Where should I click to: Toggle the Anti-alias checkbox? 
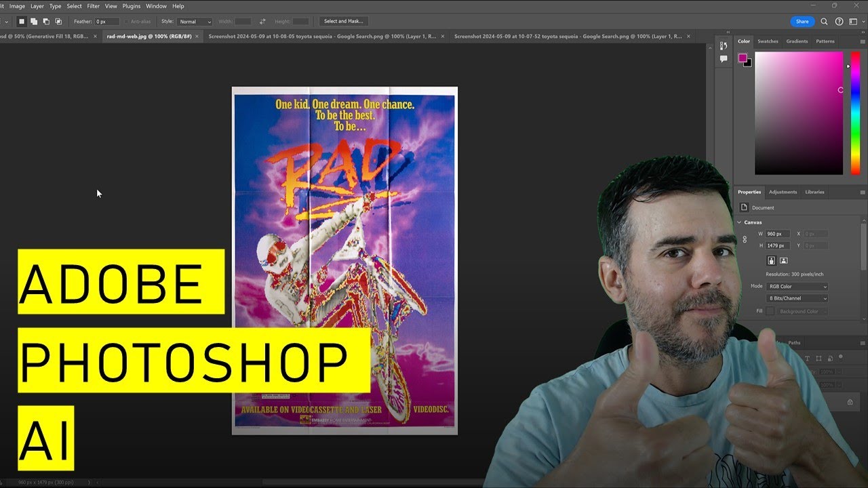click(127, 22)
